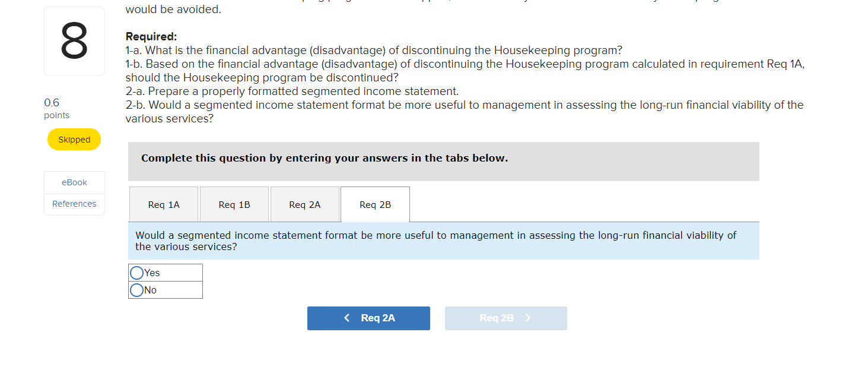Open the References resource

74,203
